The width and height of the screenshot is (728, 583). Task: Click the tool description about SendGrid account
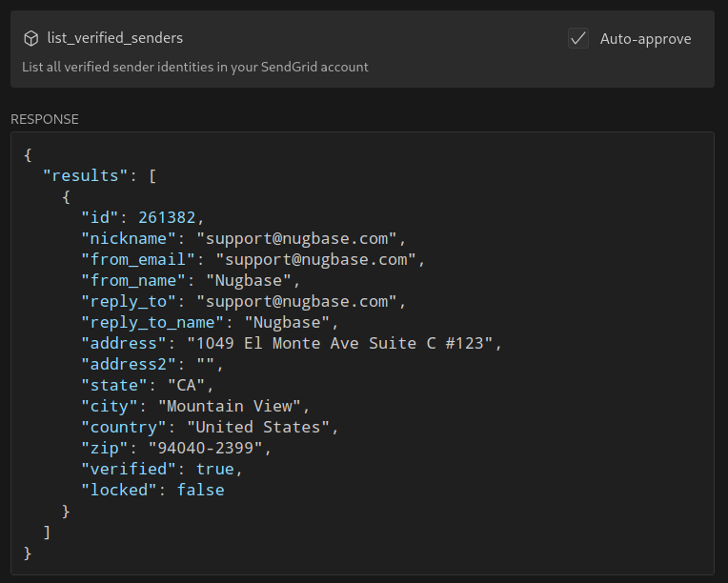pos(195,67)
